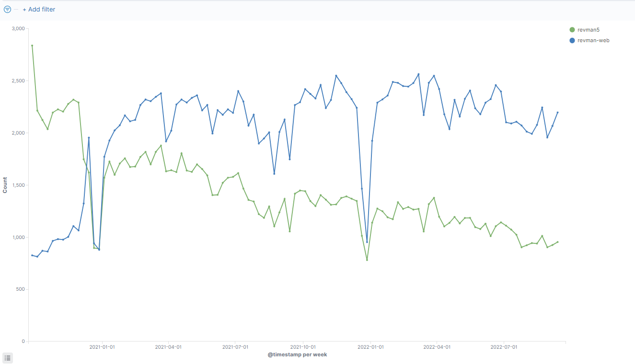635x364 pixels.
Task: Click the Add filter link
Action: (x=39, y=9)
